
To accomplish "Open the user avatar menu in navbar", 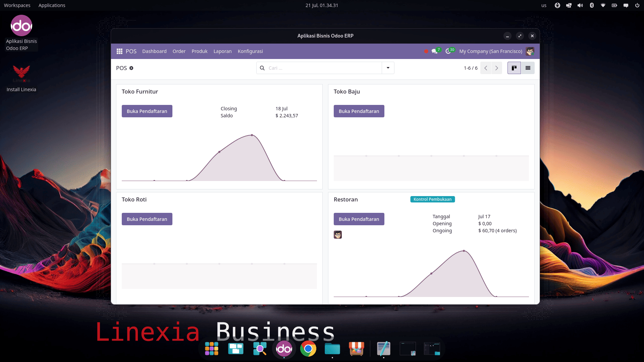I will click(x=530, y=51).
